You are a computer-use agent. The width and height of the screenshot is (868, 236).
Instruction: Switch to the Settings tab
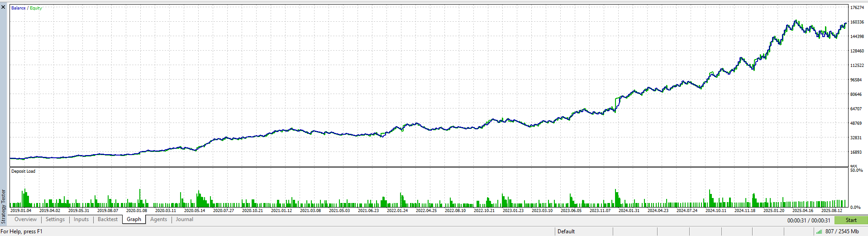tap(55, 220)
